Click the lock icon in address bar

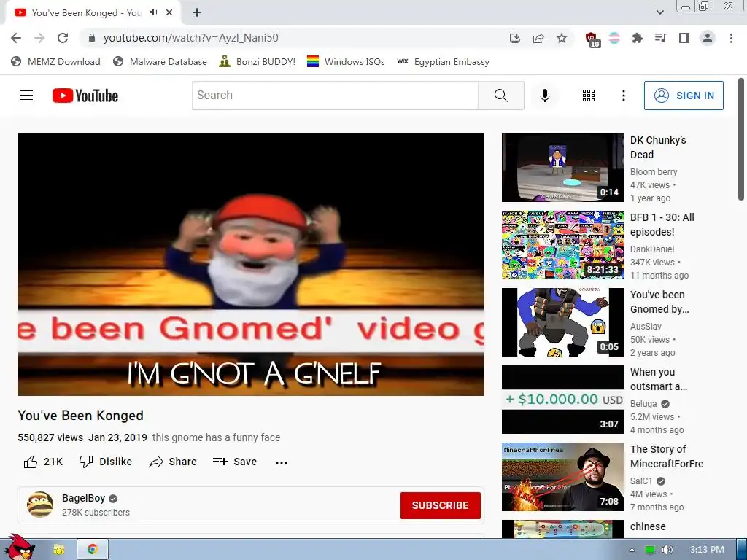pyautogui.click(x=92, y=38)
